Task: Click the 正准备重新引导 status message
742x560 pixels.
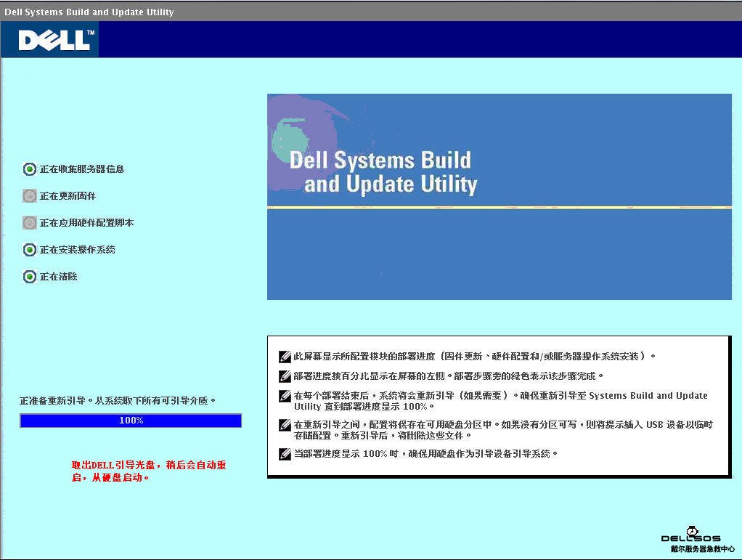Action: click(x=118, y=400)
